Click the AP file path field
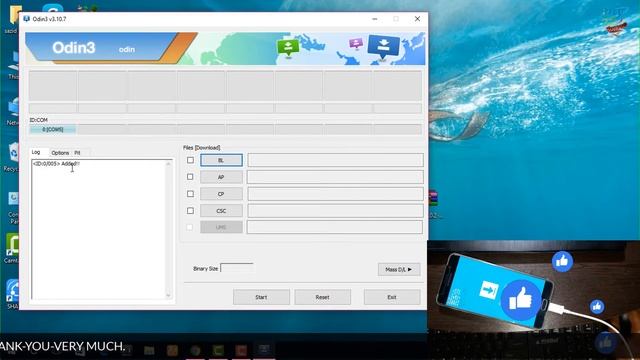Screen dimensions: 640x360 tap(336, 177)
